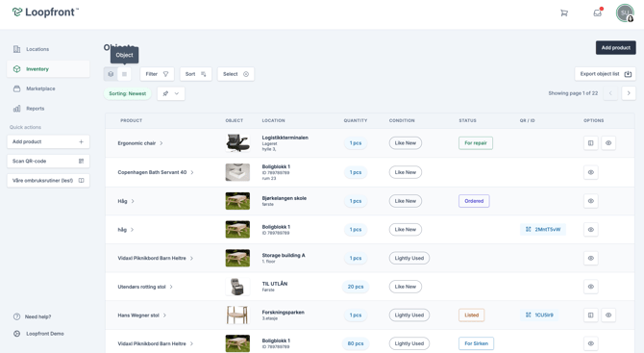Toggle eye icon for Bjørkelangen skole row
Viewport: 644px width, 353px height.
click(x=590, y=201)
